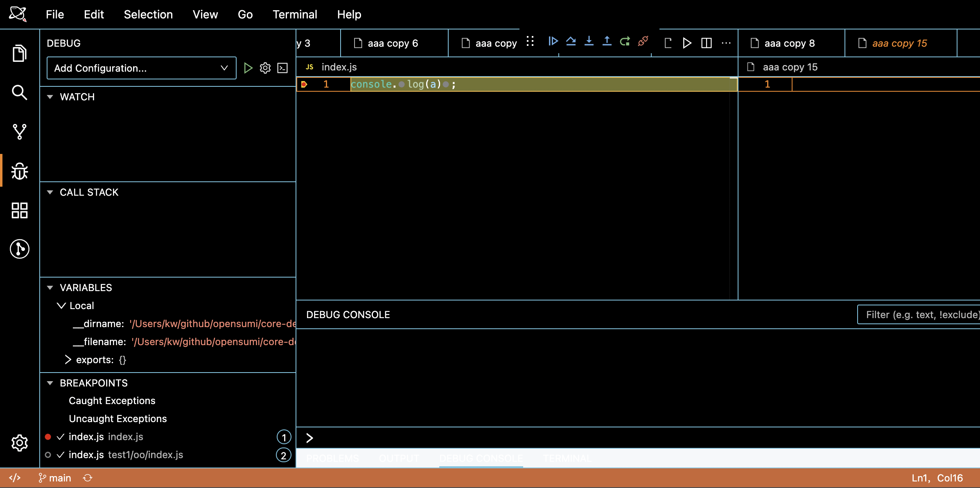The height and width of the screenshot is (488, 980).
Task: Select Uncaught Exceptions breakpoint entry
Action: click(118, 419)
